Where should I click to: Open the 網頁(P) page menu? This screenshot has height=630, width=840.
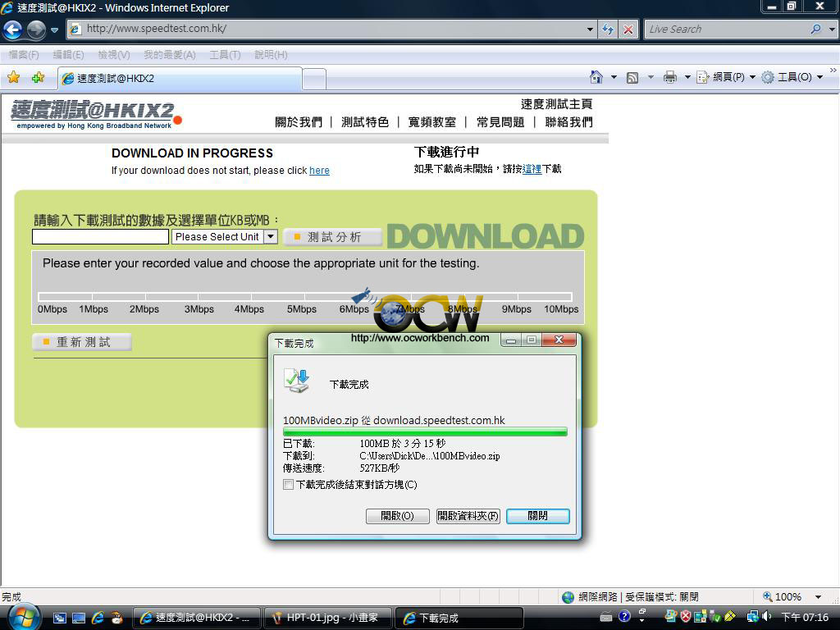coord(726,78)
